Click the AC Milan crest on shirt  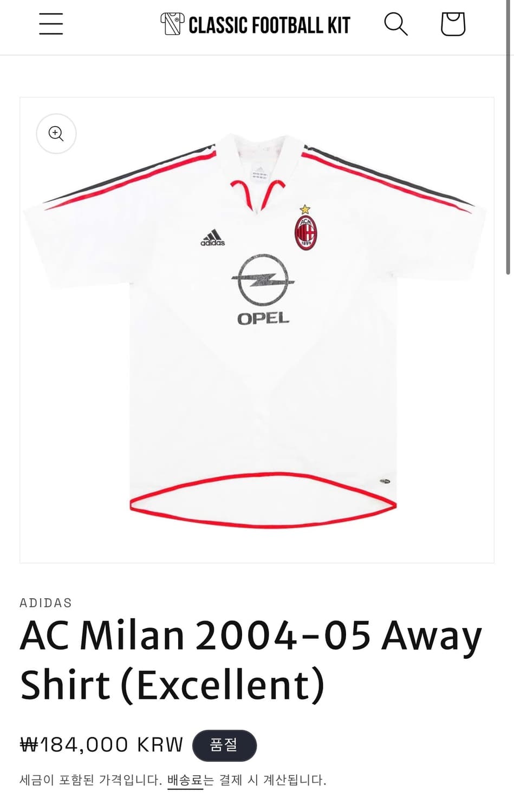pos(305,228)
